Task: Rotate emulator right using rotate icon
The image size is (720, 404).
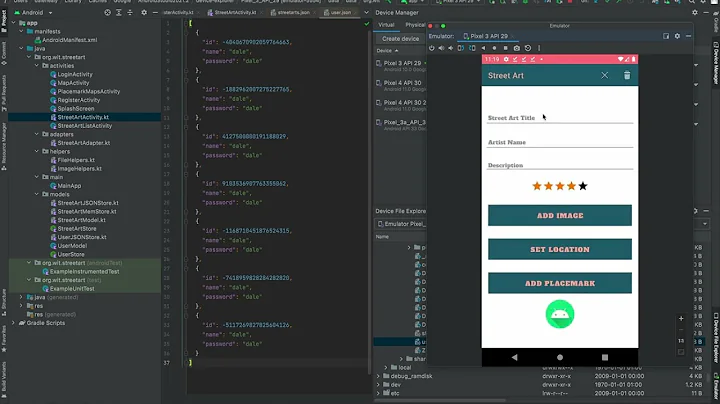Action: pyautogui.click(x=472, y=48)
